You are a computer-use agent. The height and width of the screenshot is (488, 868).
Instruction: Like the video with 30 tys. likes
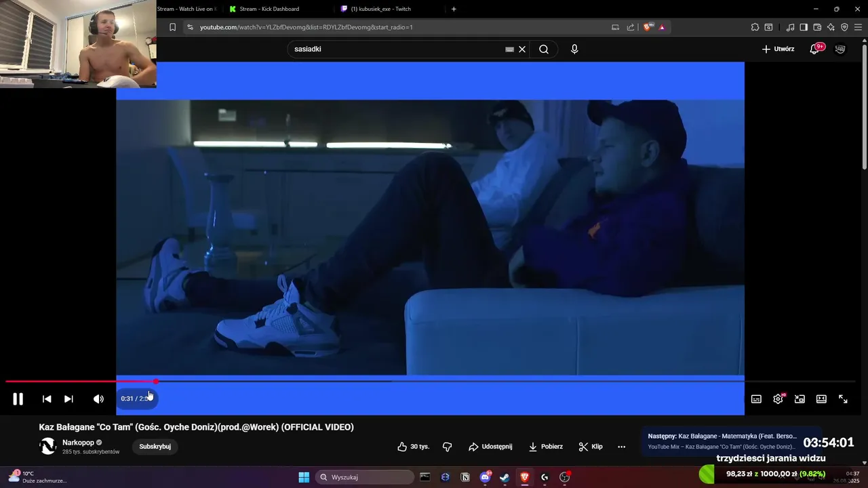point(413,447)
